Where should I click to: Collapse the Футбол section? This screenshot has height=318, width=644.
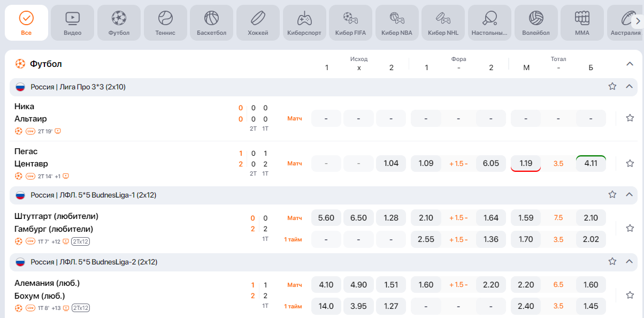pos(630,64)
